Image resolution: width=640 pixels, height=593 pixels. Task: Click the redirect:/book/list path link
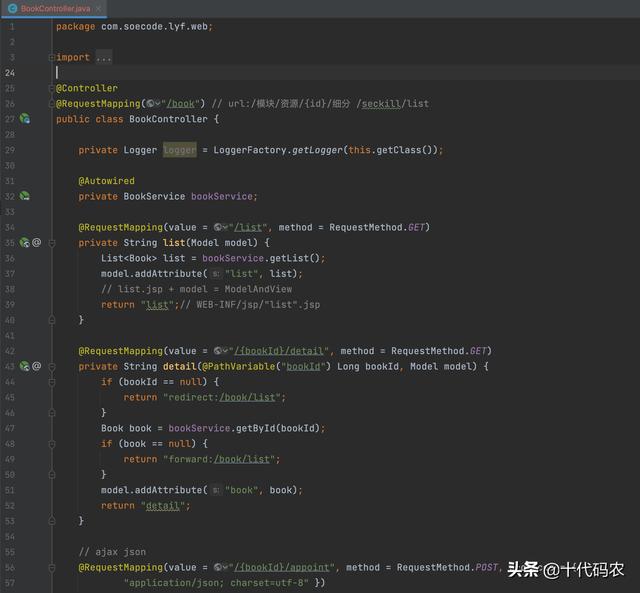point(249,398)
